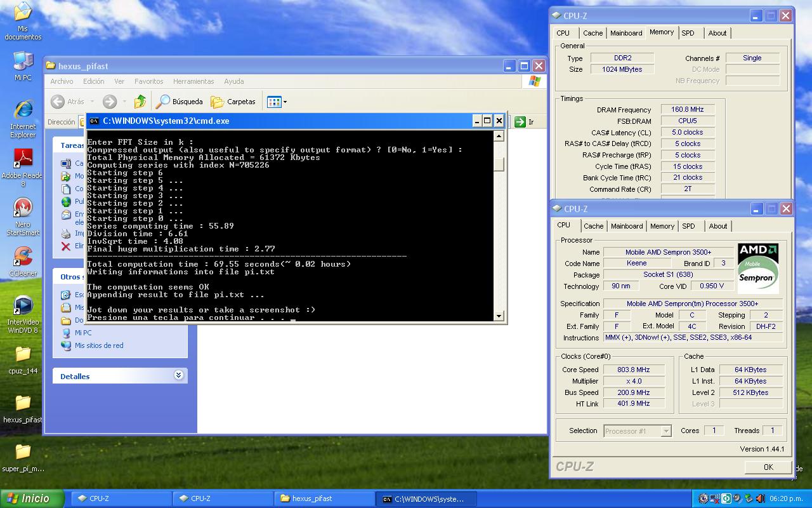812x508 pixels.
Task: Open the Processor #1 selection dropdown
Action: click(x=637, y=431)
